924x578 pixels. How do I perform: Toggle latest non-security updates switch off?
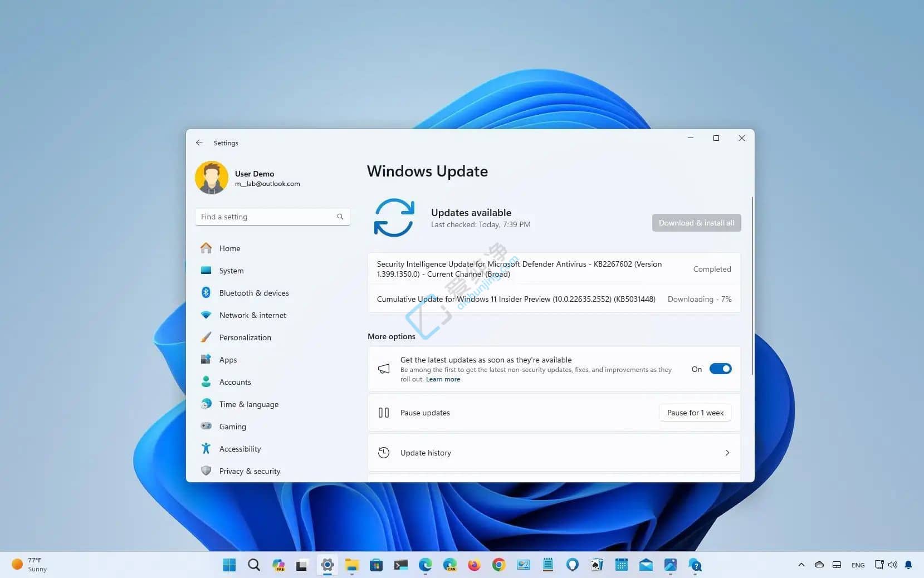click(x=721, y=369)
